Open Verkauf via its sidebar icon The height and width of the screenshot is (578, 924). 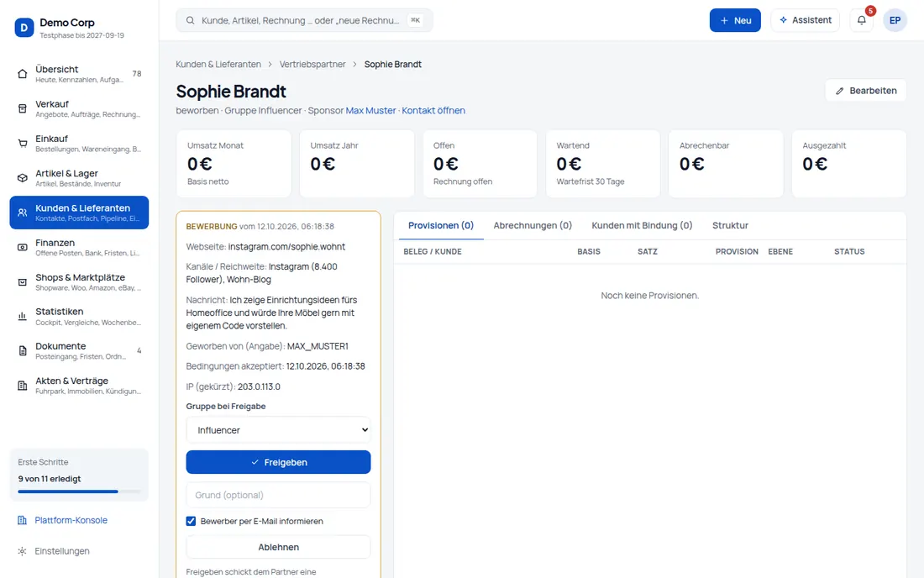click(x=23, y=108)
